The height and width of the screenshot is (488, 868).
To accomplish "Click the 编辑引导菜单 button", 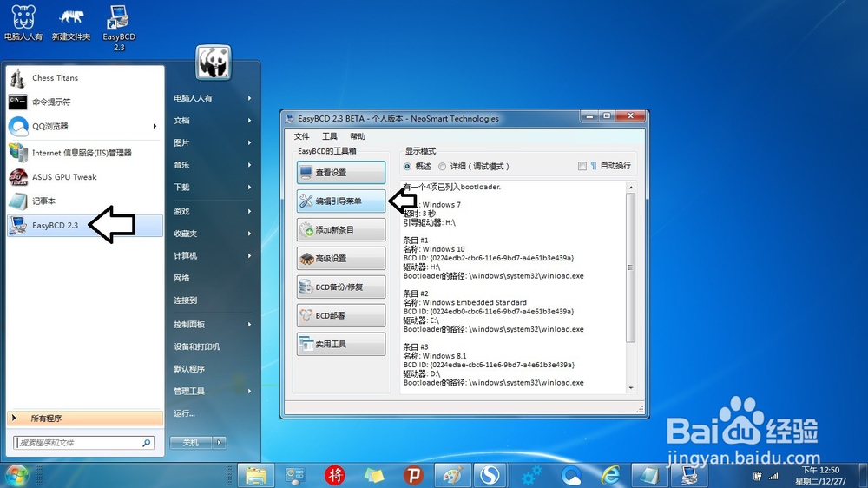I will (341, 201).
